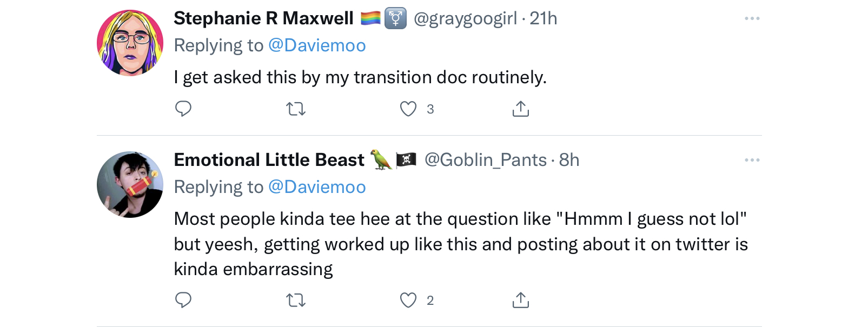Retweet Stephanie R Maxwell's tweet
The height and width of the screenshot is (327, 868).
tap(296, 109)
